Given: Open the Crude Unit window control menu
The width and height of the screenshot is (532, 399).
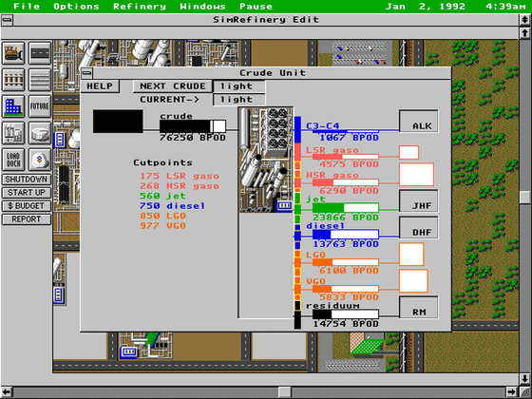Looking at the screenshot, I should (x=86, y=72).
